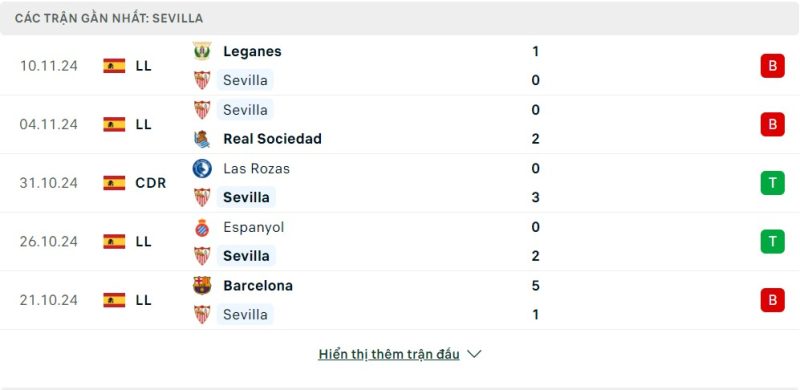This screenshot has width=800, height=390.
Task: Click highlighted Sevilla name in Espanyol match
Action: 246,256
